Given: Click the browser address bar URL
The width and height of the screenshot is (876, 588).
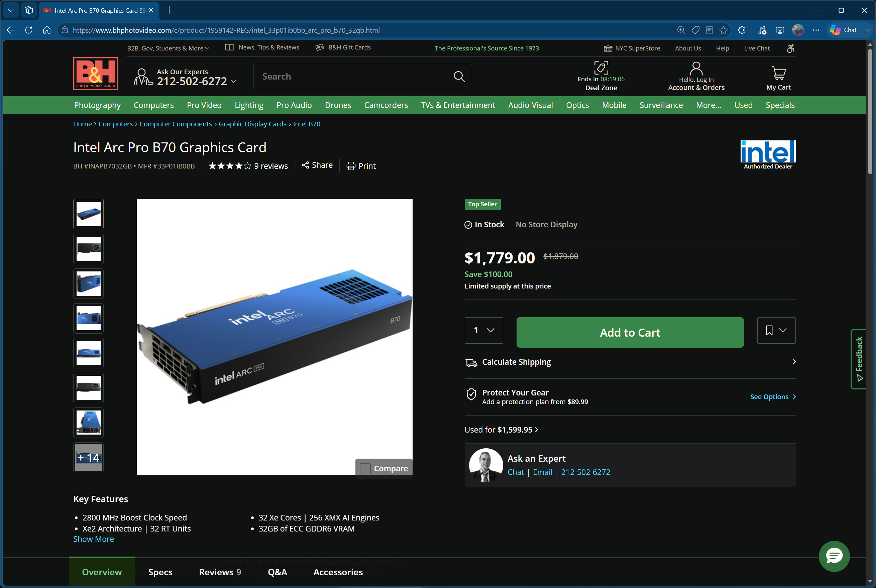Looking at the screenshot, I should (226, 30).
